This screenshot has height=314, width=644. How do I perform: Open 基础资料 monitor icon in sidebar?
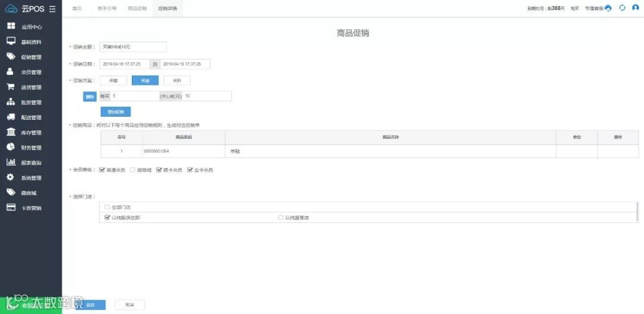point(11,41)
